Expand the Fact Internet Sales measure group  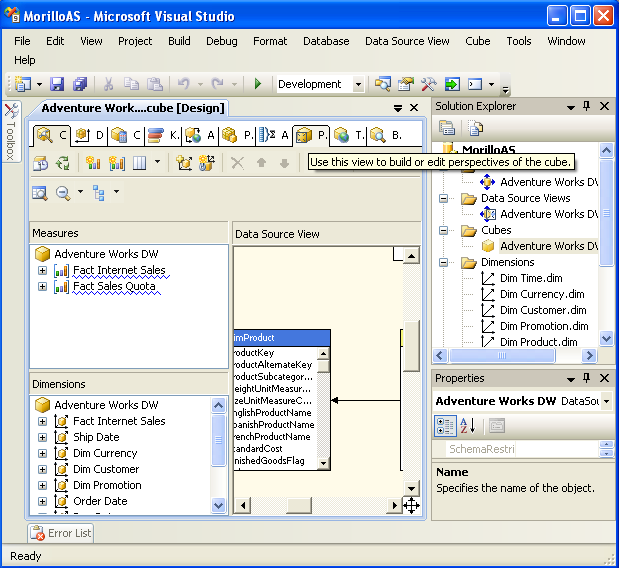(42, 270)
